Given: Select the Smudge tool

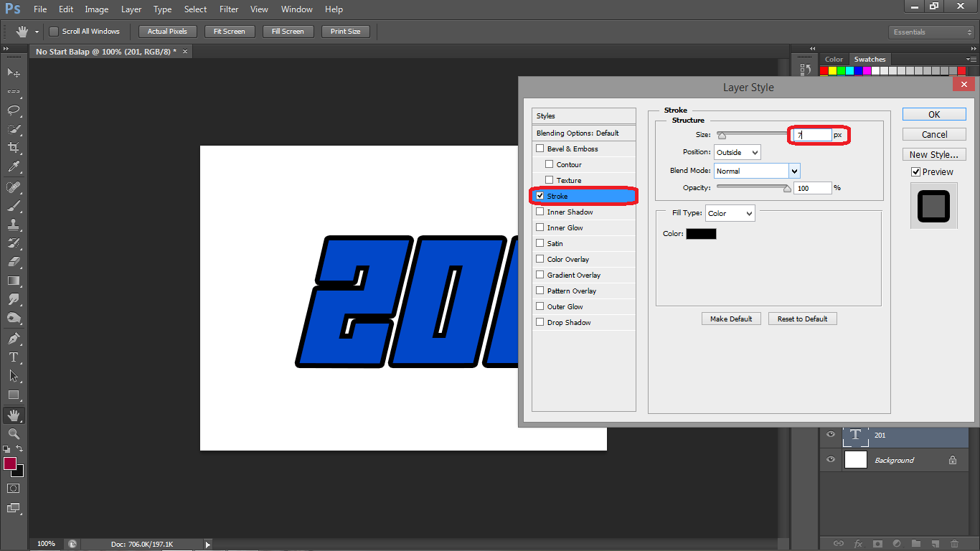Looking at the screenshot, I should tap(14, 299).
